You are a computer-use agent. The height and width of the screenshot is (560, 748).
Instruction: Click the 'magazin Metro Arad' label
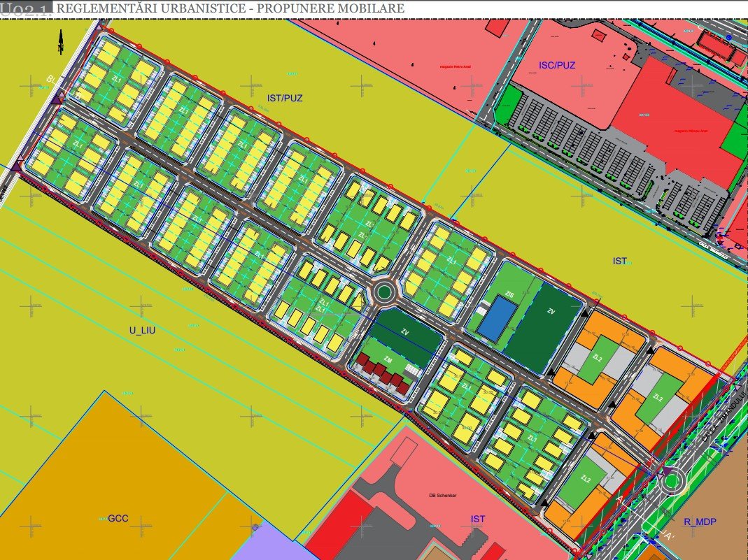tap(455, 66)
